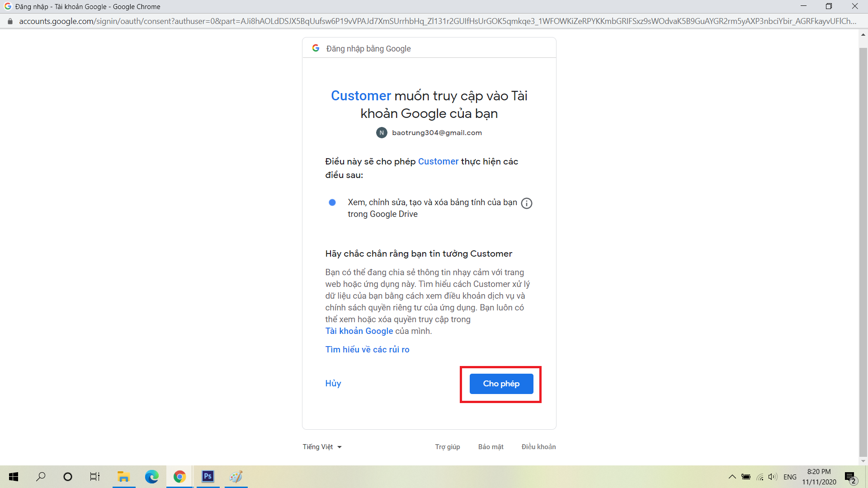Show hidden system tray icons chevron
The width and height of the screenshot is (868, 488).
coord(732,477)
